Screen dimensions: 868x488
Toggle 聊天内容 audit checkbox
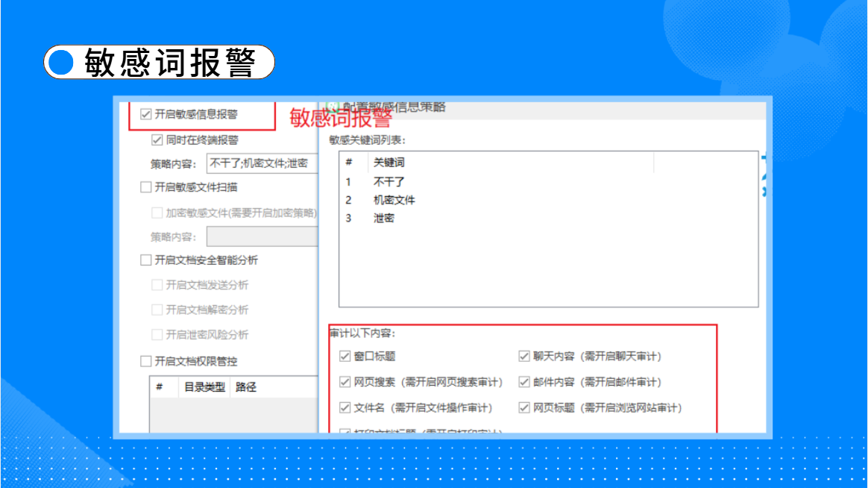point(524,356)
